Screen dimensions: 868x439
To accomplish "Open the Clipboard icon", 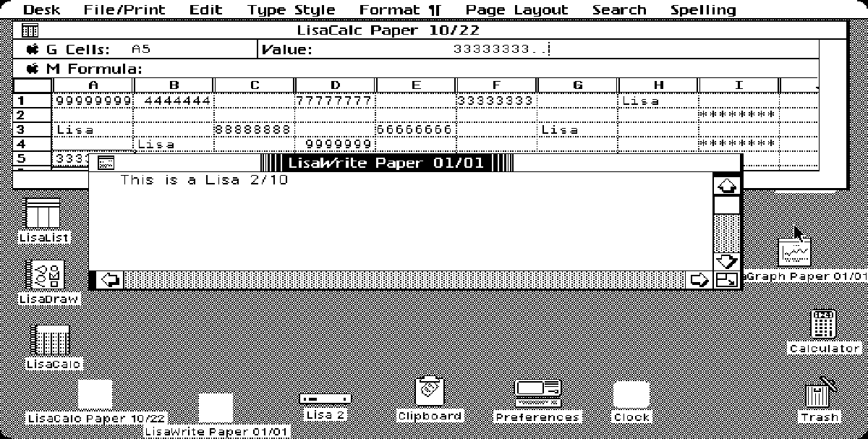I will pyautogui.click(x=430, y=392).
